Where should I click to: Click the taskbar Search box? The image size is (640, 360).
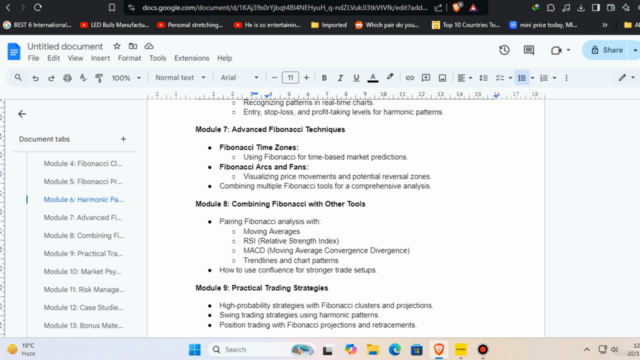click(x=262, y=349)
